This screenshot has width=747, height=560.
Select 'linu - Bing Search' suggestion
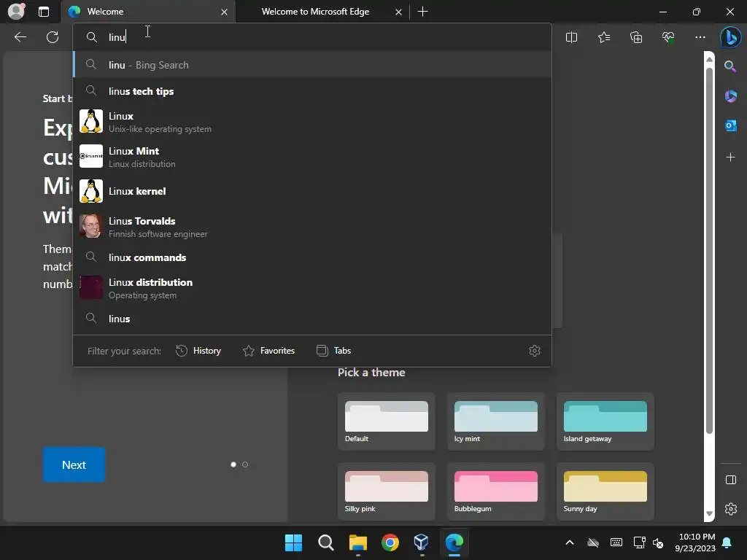[312, 65]
